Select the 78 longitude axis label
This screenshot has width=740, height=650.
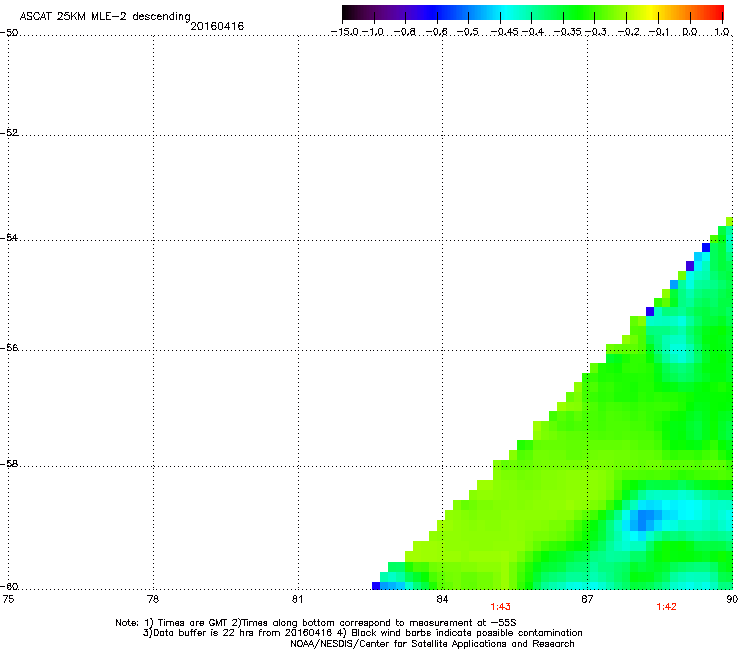tap(153, 599)
